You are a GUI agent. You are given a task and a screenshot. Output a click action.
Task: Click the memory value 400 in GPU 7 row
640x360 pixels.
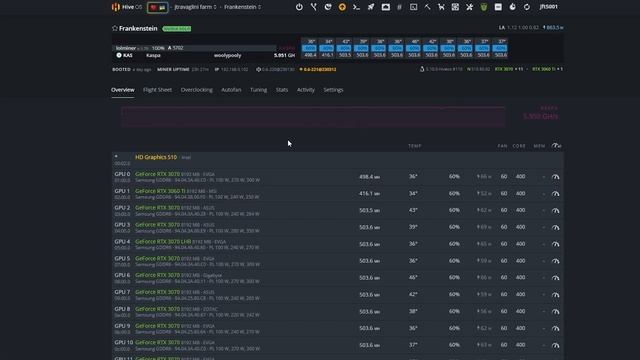pos(520,294)
